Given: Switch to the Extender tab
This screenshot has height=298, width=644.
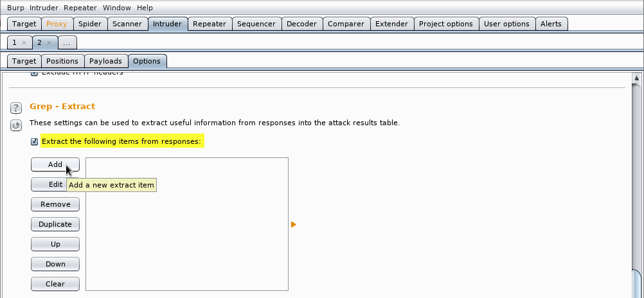Looking at the screenshot, I should point(392,24).
